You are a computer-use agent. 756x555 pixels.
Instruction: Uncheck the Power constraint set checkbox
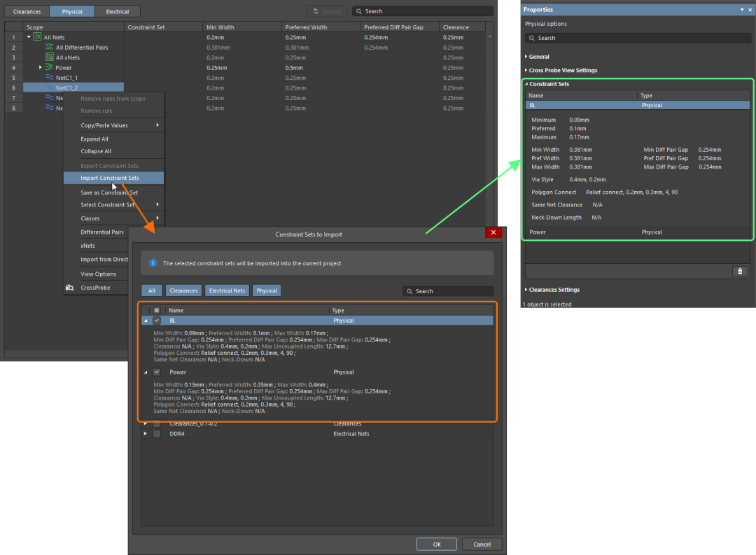click(x=157, y=372)
